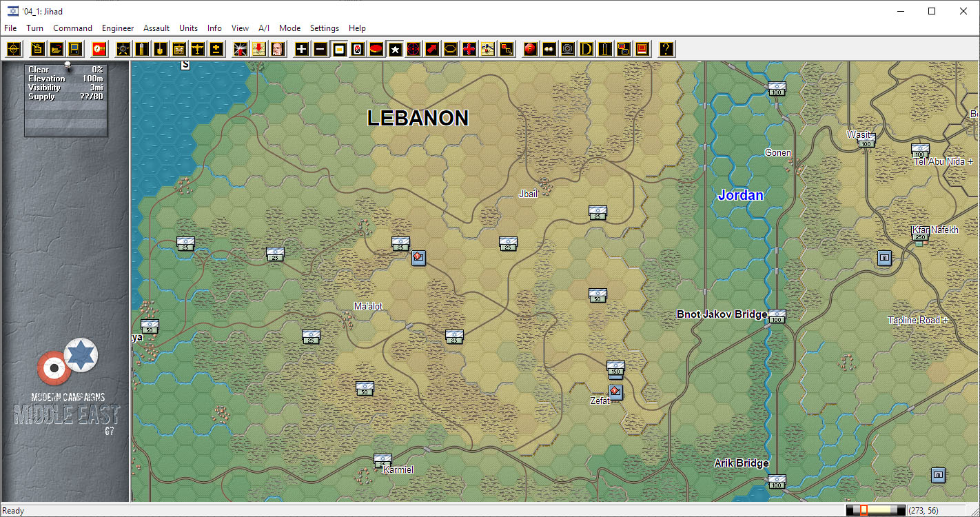Open the Assault menu

(156, 28)
